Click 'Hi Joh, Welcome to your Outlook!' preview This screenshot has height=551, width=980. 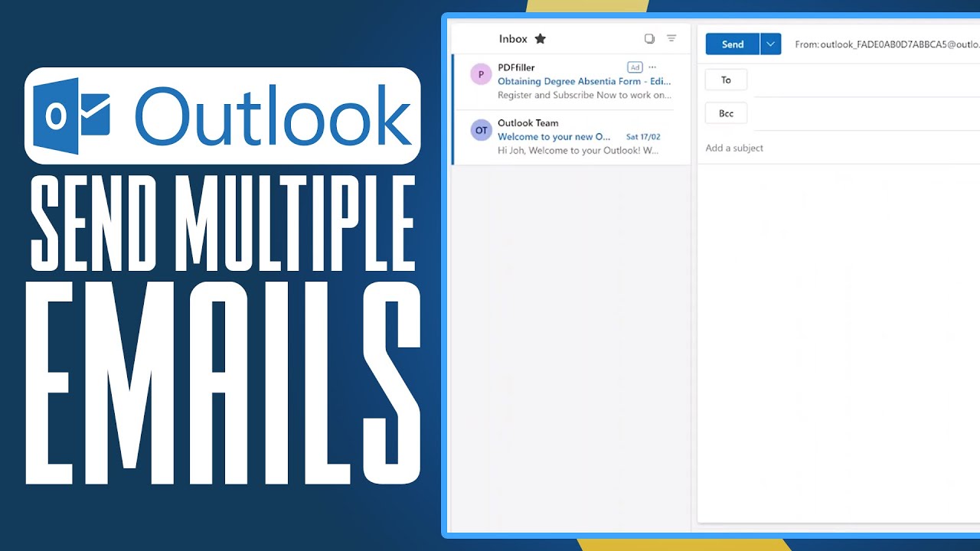coord(578,151)
